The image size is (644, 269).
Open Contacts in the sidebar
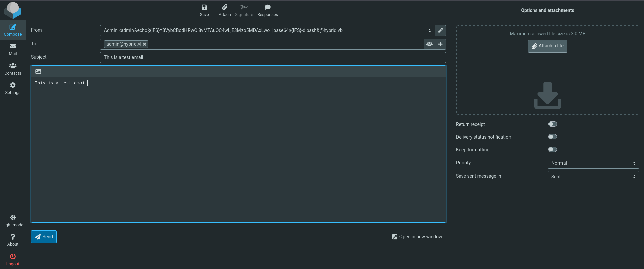coord(13,69)
